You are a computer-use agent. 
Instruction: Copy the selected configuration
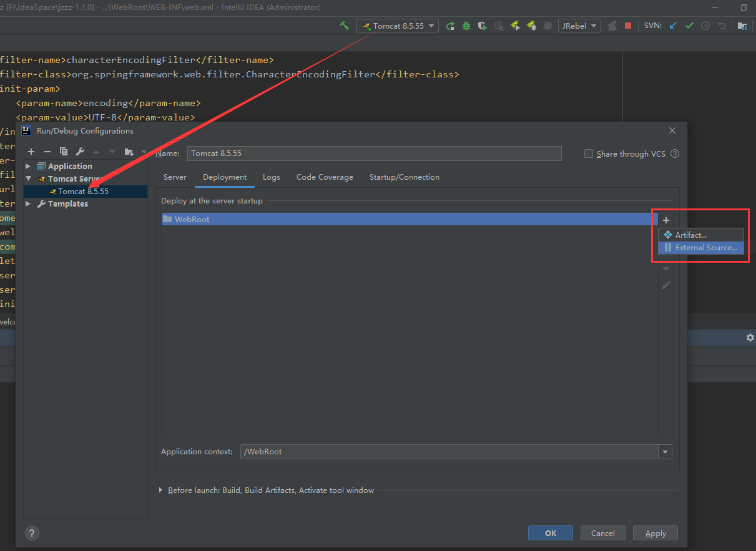[x=63, y=152]
